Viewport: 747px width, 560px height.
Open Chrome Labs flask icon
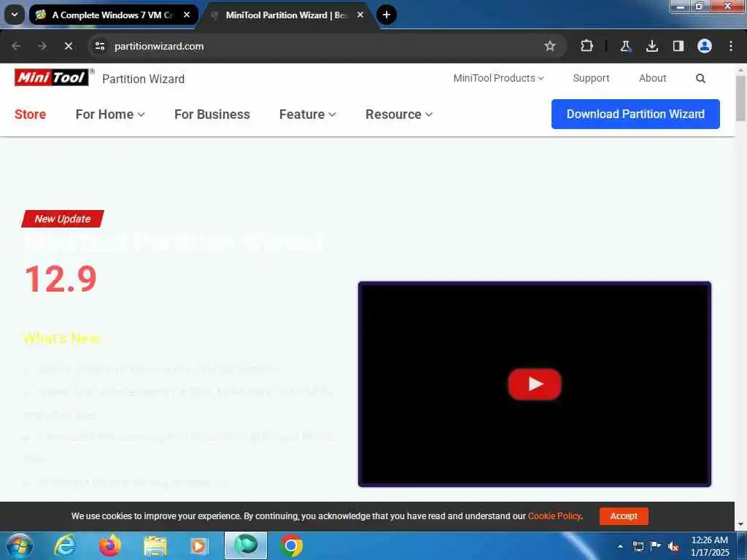point(625,46)
